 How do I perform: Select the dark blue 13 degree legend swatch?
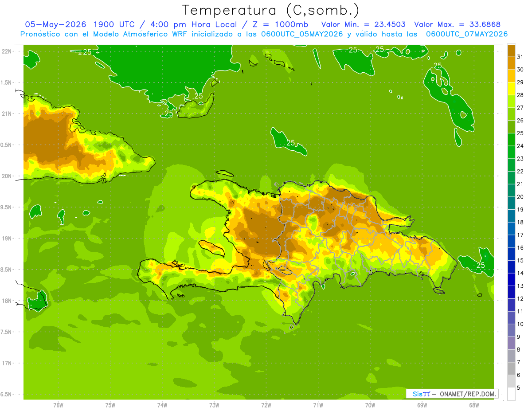tap(511, 279)
